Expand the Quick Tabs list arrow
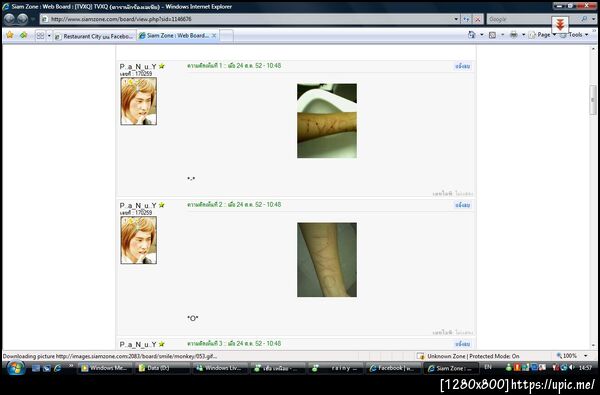Screen dimensions: 600x395 [x=49, y=36]
